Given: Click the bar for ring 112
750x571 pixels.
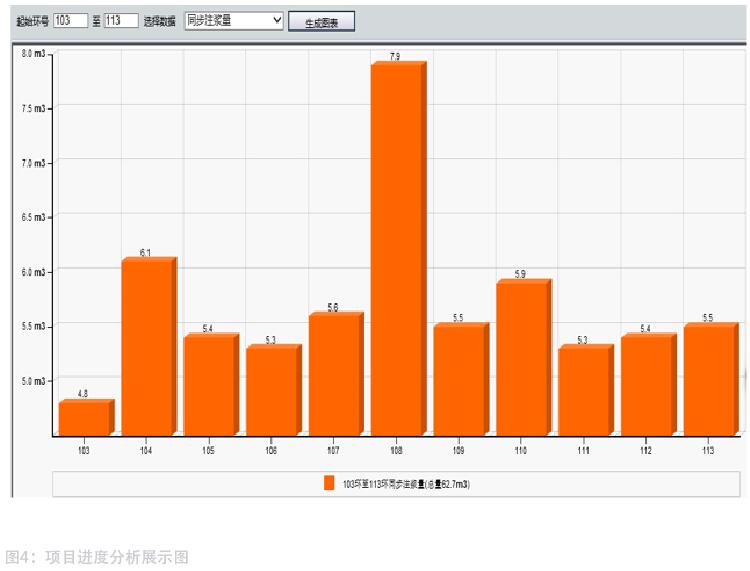Looking at the screenshot, I should (645, 386).
